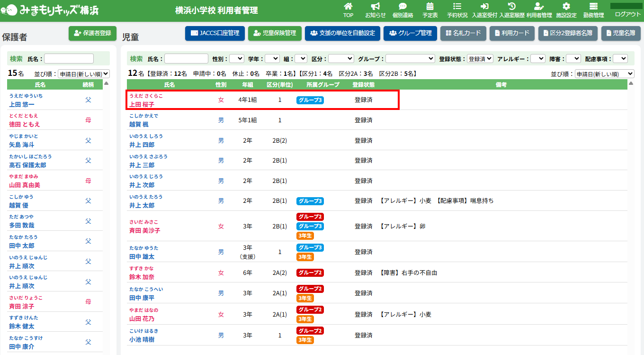Click ログアウト in the header

point(627,14)
